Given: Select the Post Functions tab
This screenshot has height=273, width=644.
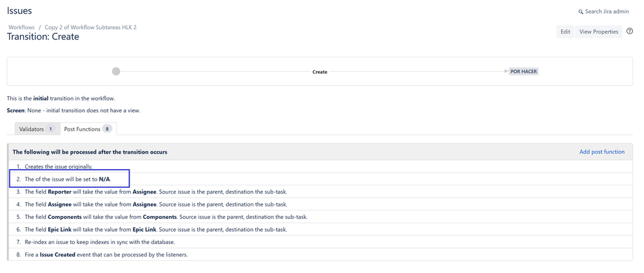Looking at the screenshot, I should tap(88, 129).
